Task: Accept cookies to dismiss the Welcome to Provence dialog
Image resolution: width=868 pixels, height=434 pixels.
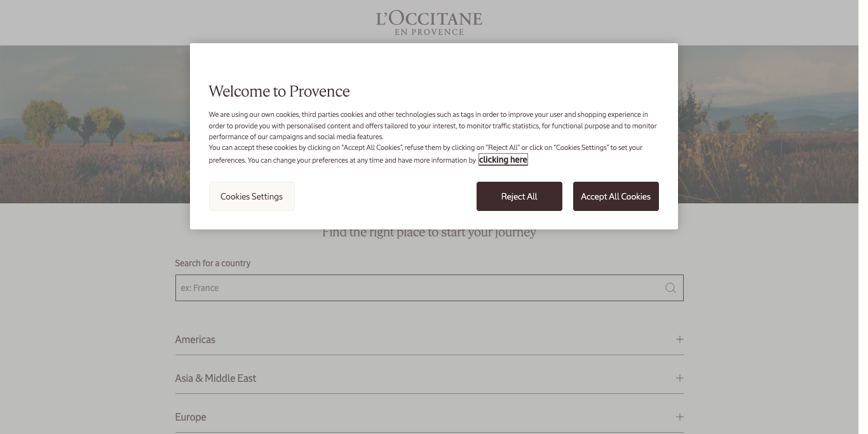Action: pyautogui.click(x=616, y=196)
